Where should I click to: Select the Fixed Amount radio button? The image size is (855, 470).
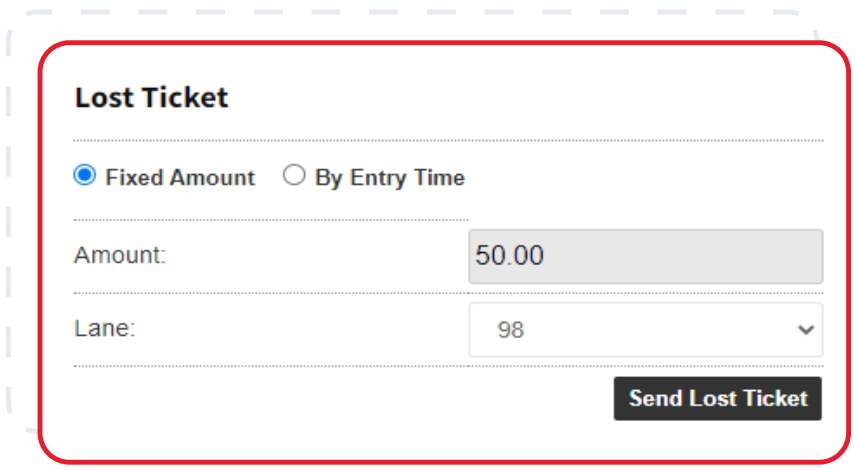tap(85, 176)
